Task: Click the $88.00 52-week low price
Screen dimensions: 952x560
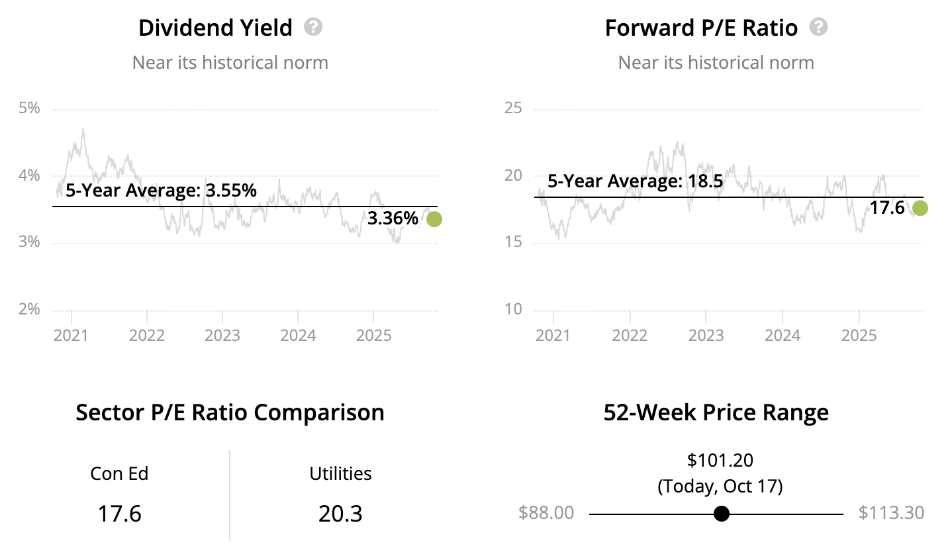Action: [x=546, y=513]
